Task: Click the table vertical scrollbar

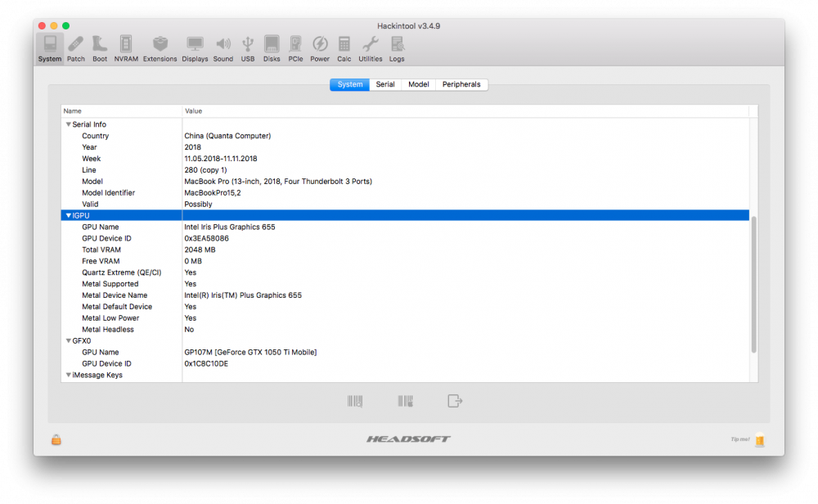Action: pyautogui.click(x=754, y=285)
